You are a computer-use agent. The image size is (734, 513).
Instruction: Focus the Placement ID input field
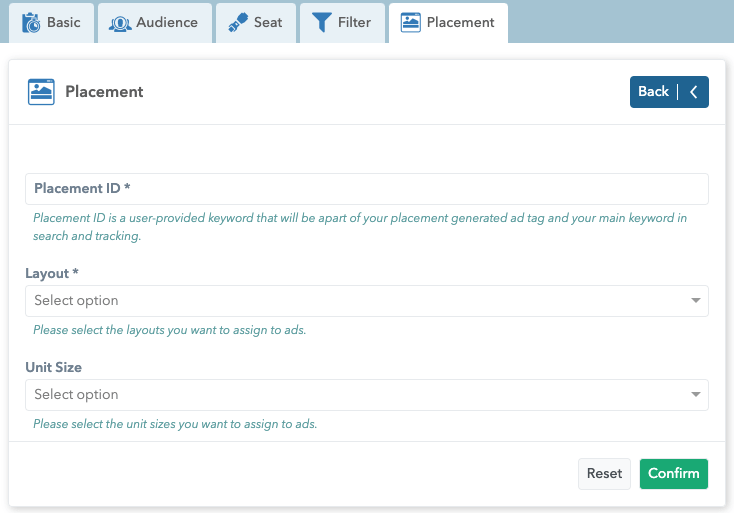coord(366,189)
